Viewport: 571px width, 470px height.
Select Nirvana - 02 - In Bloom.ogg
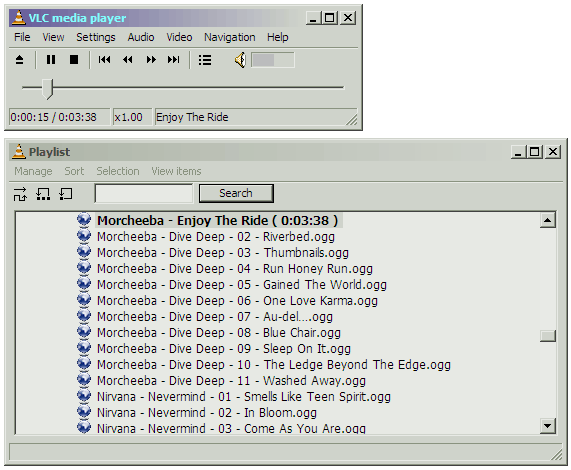coord(207,413)
